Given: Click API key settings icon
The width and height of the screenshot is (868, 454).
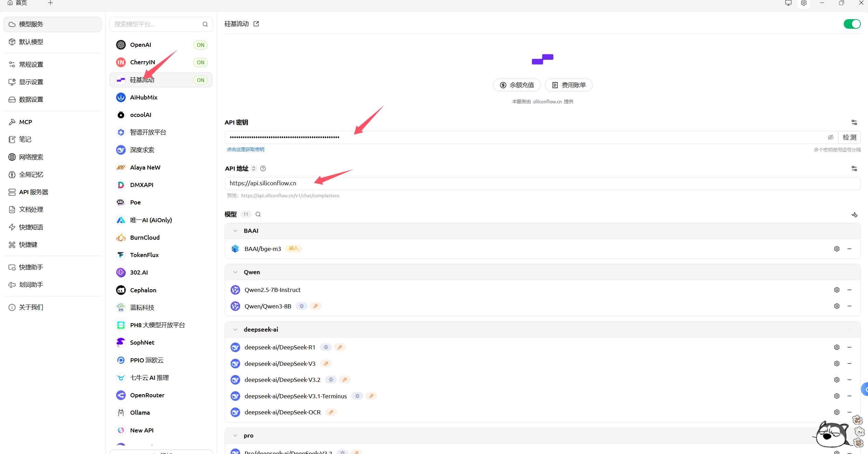Looking at the screenshot, I should [x=854, y=122].
